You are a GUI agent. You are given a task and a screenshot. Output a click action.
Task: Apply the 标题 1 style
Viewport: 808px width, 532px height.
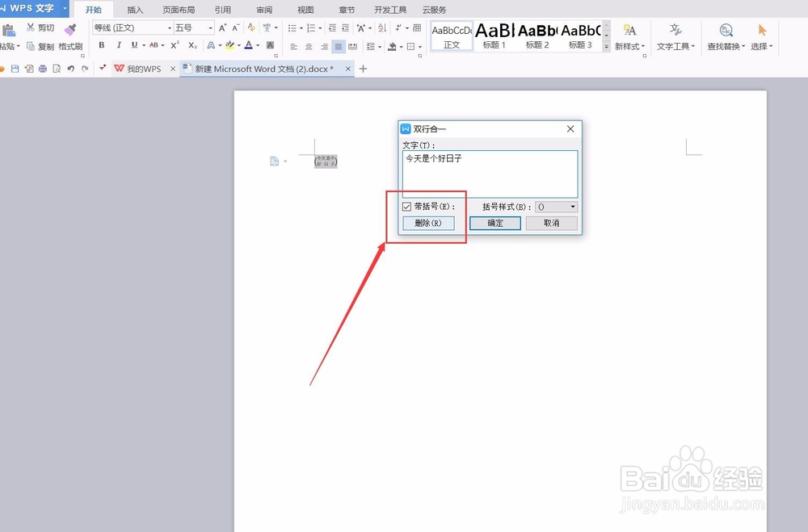point(494,36)
